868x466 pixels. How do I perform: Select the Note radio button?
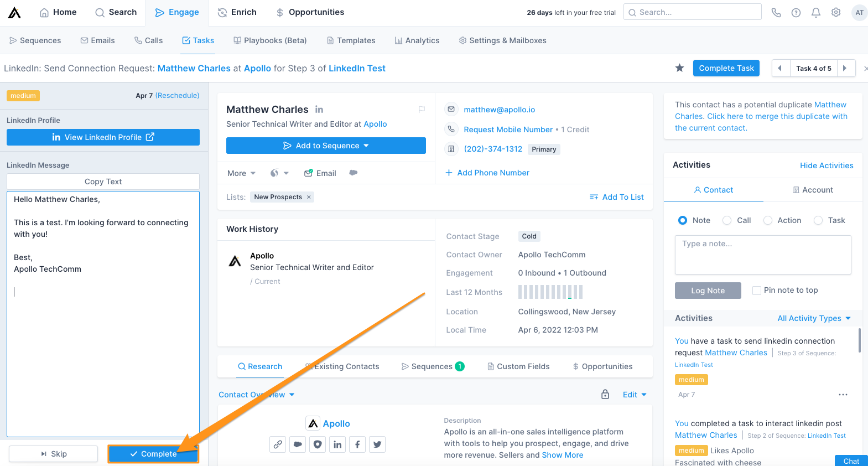pyautogui.click(x=683, y=220)
